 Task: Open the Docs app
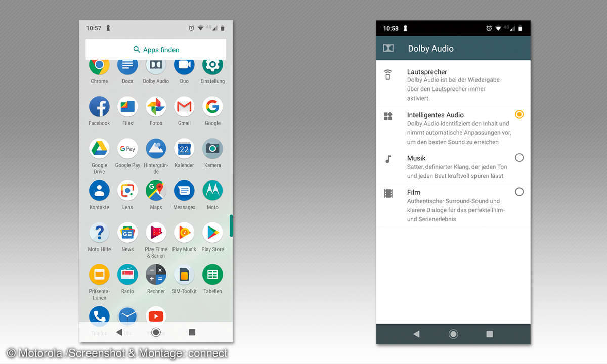(x=127, y=65)
